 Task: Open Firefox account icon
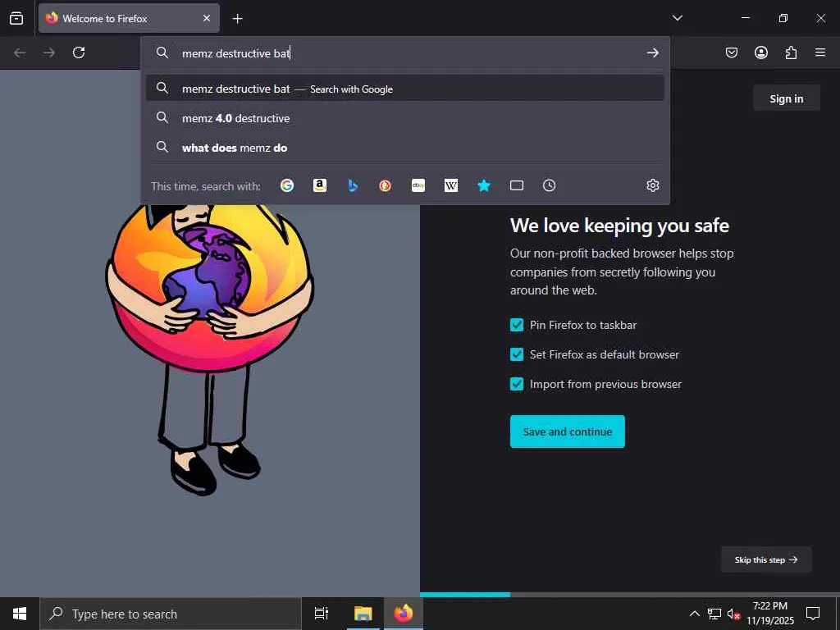(x=760, y=52)
